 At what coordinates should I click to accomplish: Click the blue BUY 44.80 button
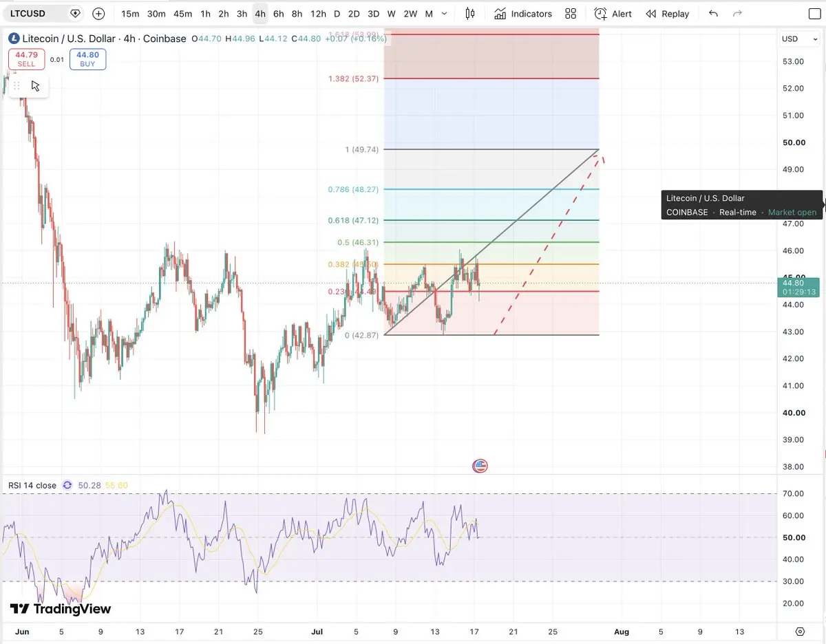(87, 59)
